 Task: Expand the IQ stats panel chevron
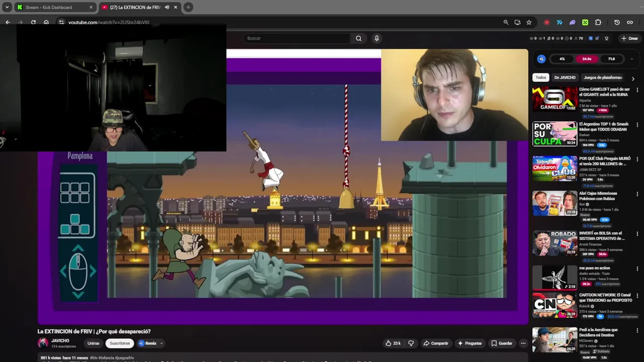pos(632,59)
